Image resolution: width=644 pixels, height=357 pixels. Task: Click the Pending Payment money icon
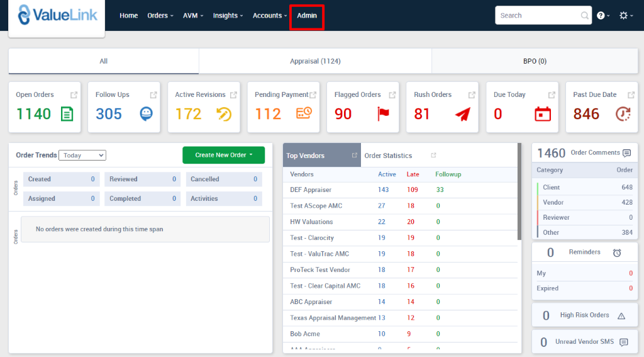(x=304, y=113)
